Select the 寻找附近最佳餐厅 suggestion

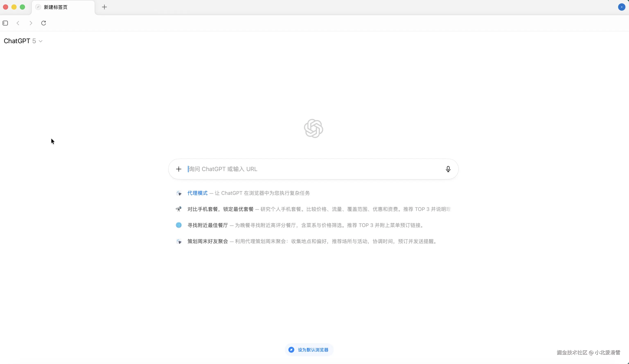[x=207, y=225]
